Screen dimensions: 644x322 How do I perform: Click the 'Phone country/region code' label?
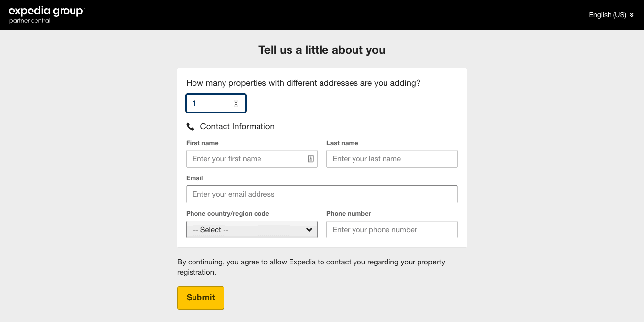[227, 214]
